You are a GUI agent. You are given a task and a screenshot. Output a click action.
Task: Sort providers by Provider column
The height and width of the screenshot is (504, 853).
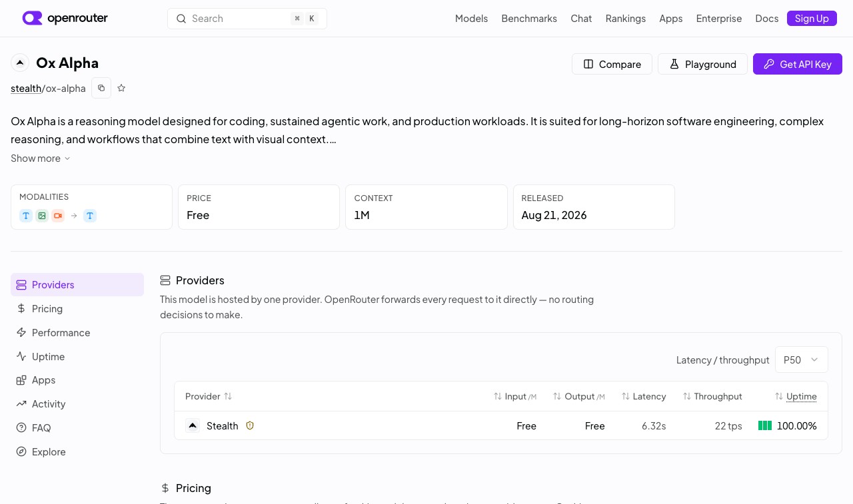[209, 396]
